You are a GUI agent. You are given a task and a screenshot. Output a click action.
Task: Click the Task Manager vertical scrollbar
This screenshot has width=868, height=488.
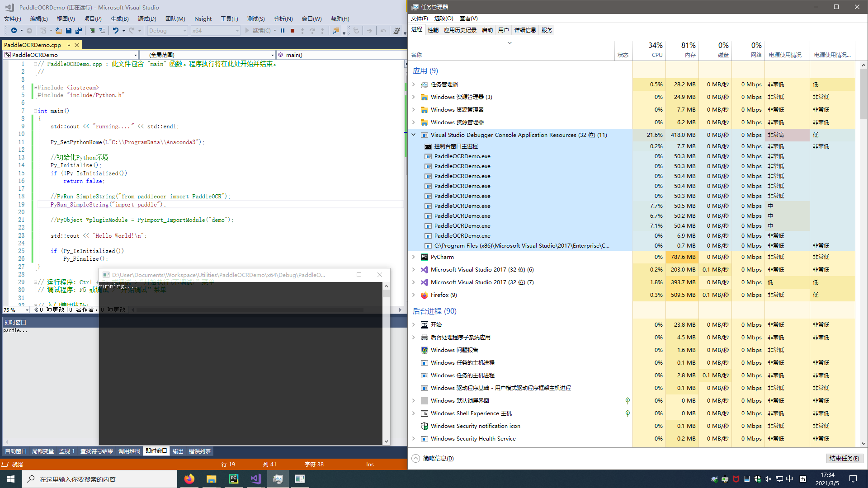pyautogui.click(x=863, y=95)
